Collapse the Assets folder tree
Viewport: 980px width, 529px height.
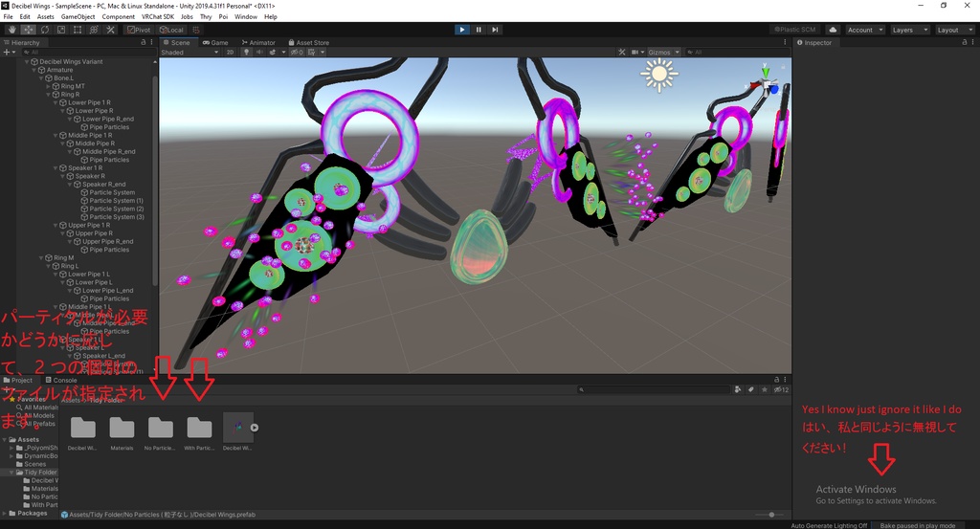point(5,440)
